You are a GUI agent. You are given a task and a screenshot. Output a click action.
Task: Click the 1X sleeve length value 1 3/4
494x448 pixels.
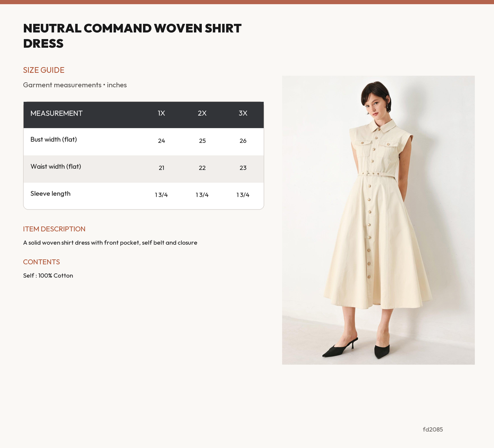tap(161, 195)
